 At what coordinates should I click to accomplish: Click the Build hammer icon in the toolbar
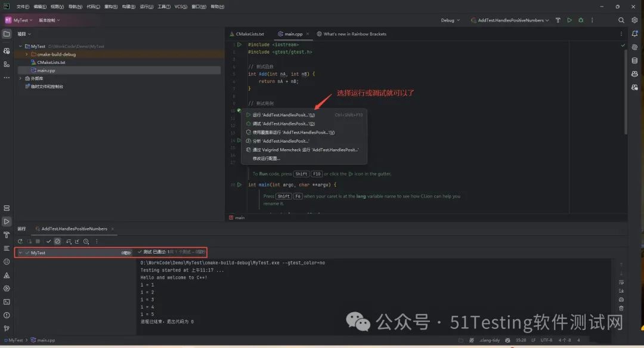pos(558,20)
